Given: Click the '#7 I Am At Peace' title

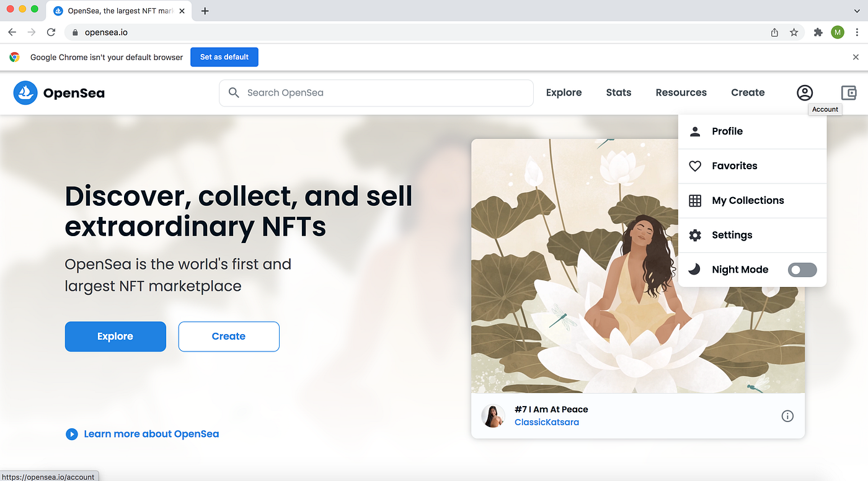Looking at the screenshot, I should pos(551,409).
